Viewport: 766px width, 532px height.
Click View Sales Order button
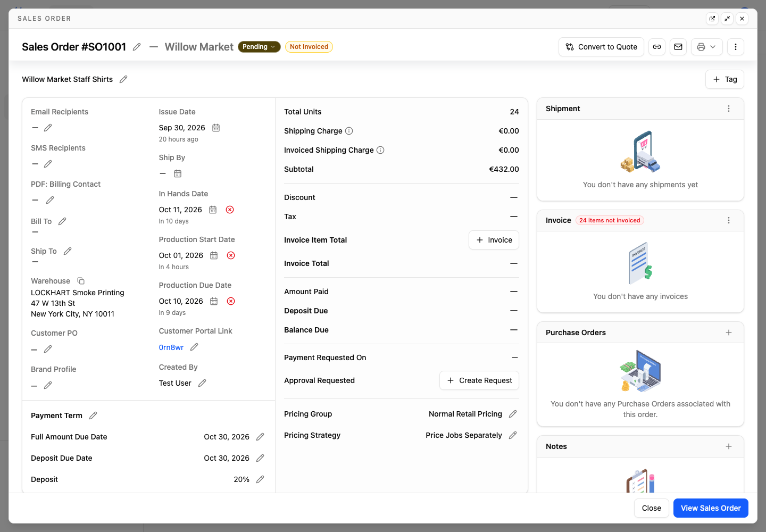[711, 508]
